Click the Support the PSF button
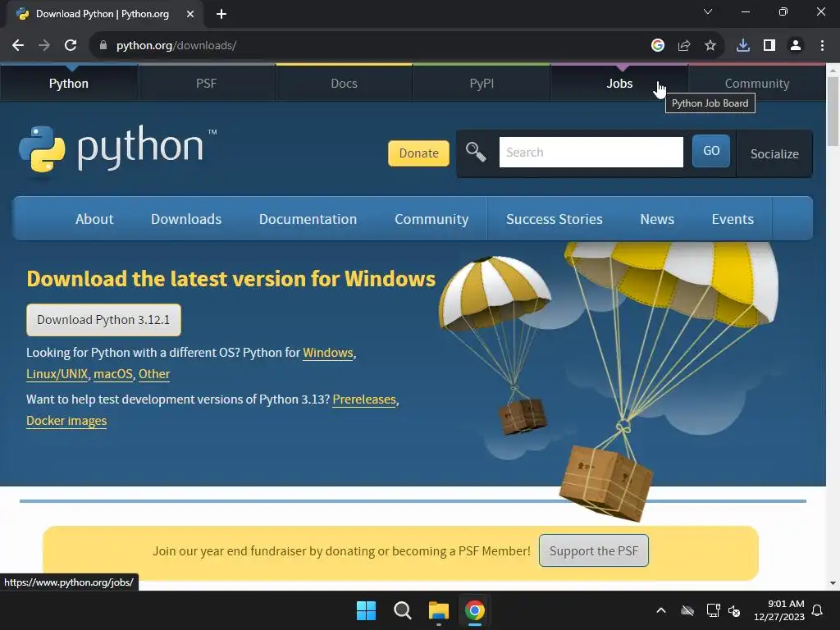 594,550
